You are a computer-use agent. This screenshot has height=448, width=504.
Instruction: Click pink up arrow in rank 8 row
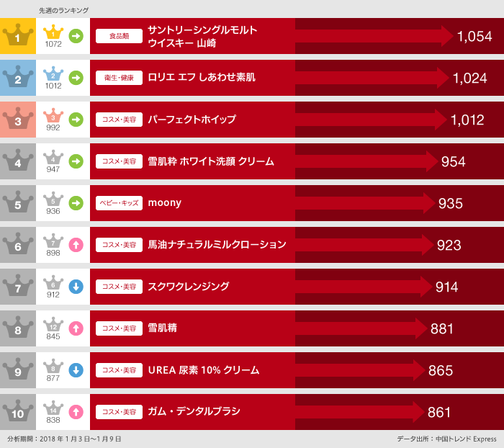coord(76,328)
